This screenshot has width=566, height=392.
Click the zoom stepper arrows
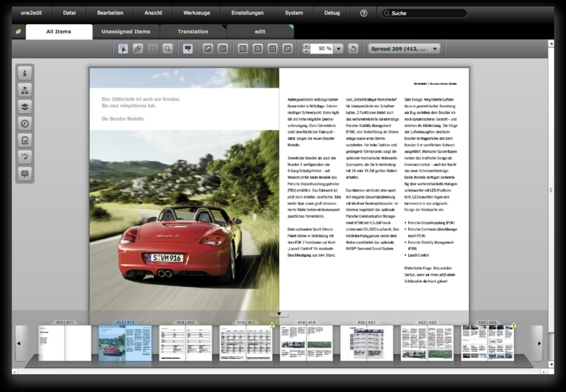[306, 49]
